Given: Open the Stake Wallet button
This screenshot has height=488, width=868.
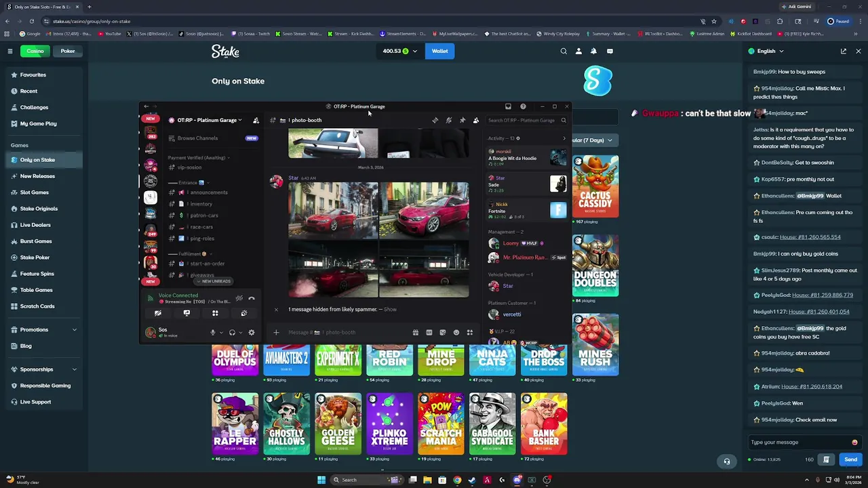Looking at the screenshot, I should [440, 51].
